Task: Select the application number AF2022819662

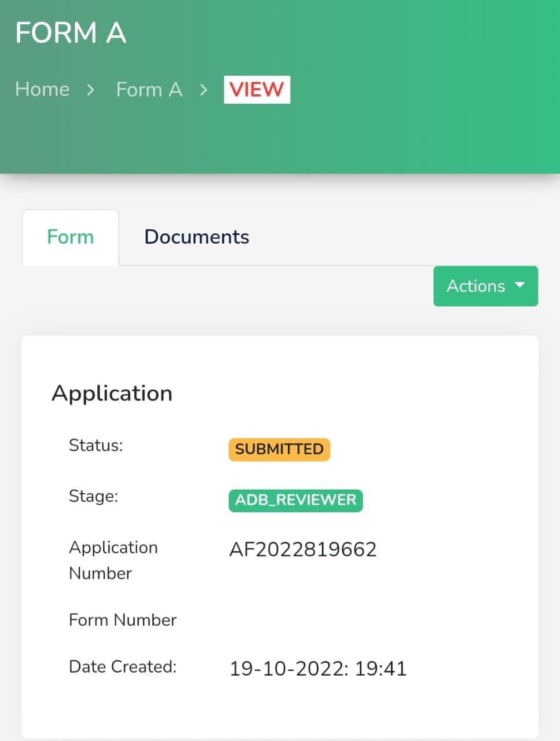Action: pos(303,549)
